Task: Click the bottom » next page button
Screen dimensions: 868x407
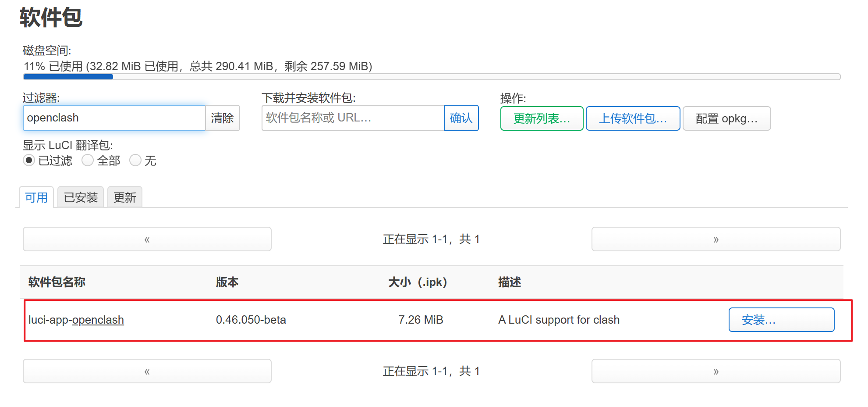Action: pos(716,371)
